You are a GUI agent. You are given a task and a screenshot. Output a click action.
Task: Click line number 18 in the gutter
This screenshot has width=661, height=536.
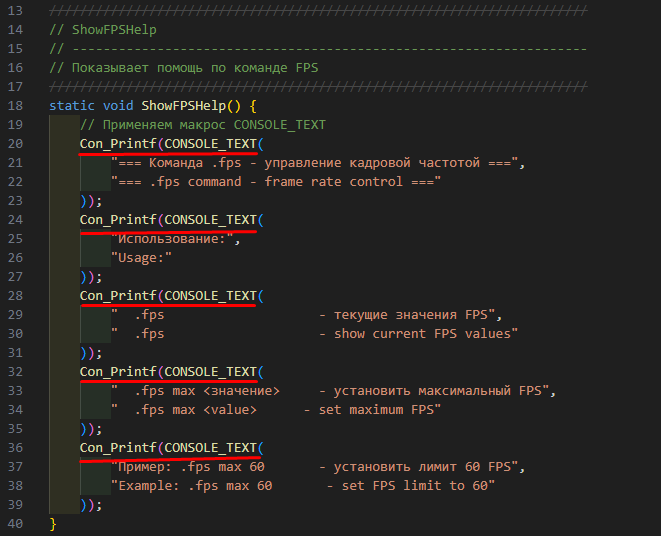point(15,105)
